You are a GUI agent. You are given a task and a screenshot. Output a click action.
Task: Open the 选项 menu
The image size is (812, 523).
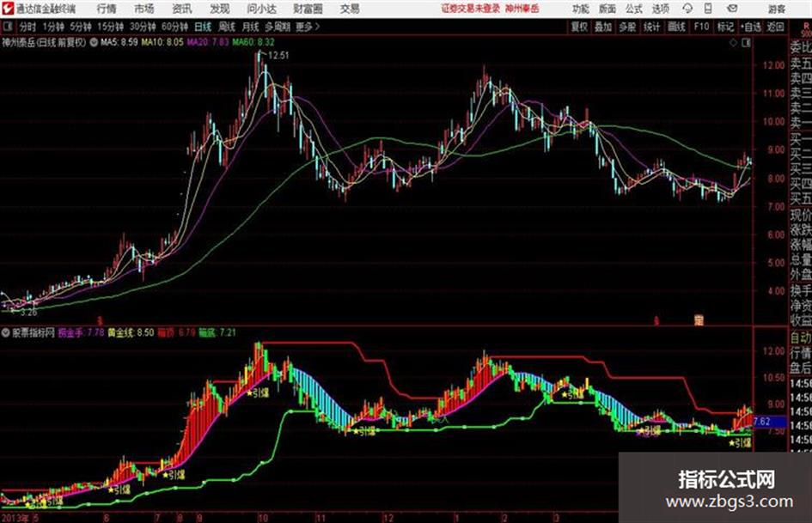660,9
